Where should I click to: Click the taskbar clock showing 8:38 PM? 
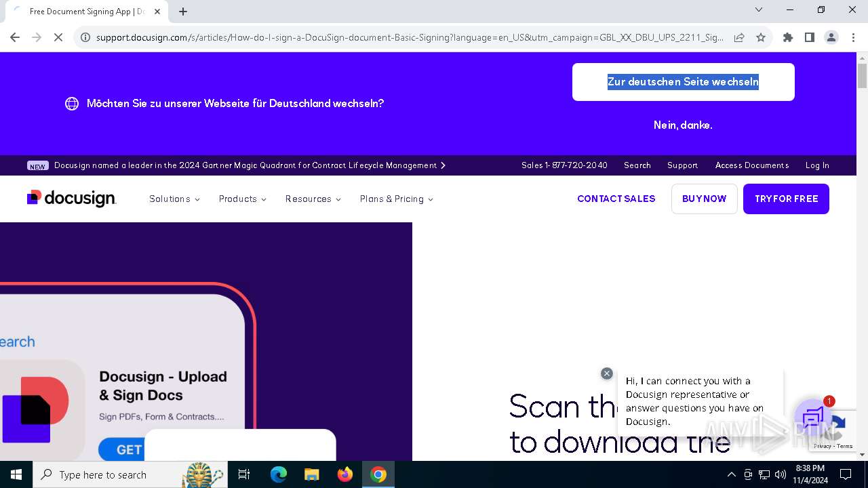(x=810, y=474)
